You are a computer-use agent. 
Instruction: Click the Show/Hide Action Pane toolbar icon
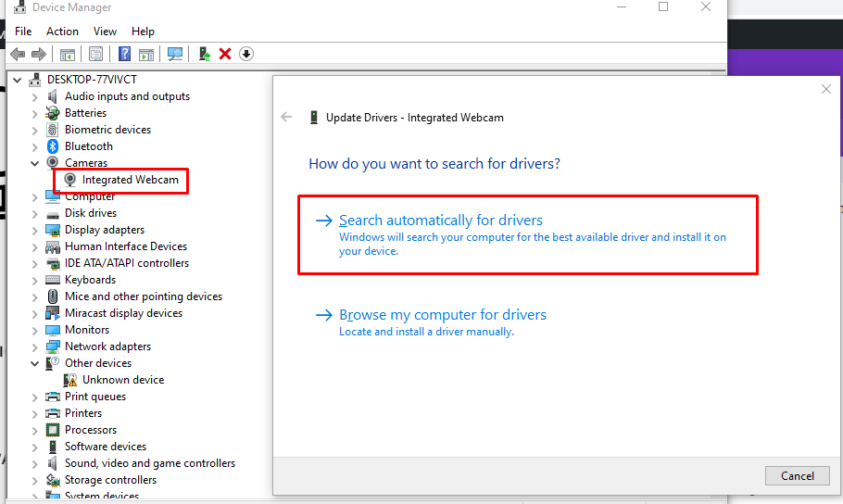[146, 54]
